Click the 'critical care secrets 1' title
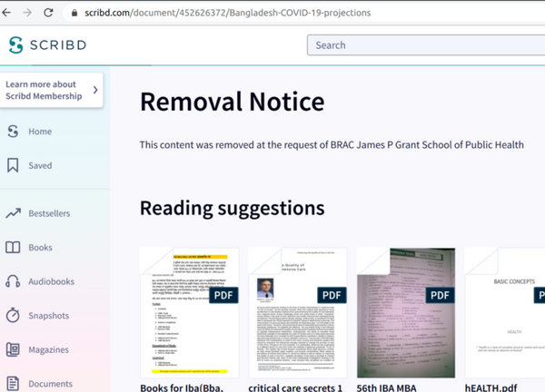Viewport: 545px width, 392px height. [x=295, y=387]
